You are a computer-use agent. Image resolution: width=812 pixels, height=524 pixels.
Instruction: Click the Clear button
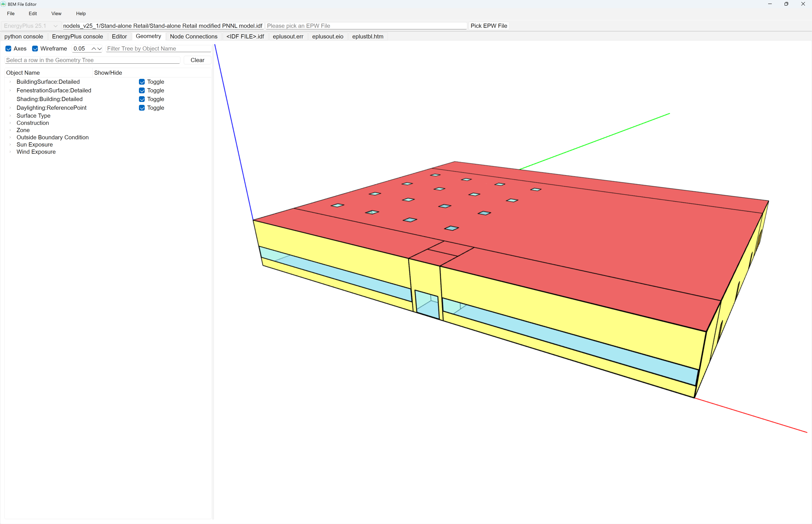197,60
